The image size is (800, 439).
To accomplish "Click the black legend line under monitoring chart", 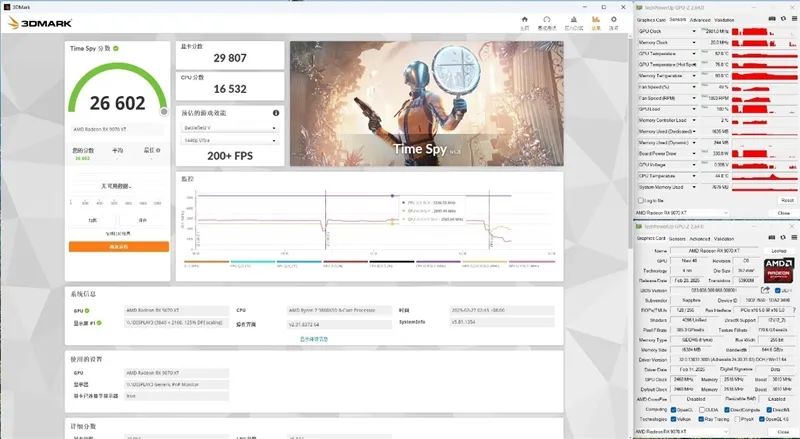I will [392, 262].
